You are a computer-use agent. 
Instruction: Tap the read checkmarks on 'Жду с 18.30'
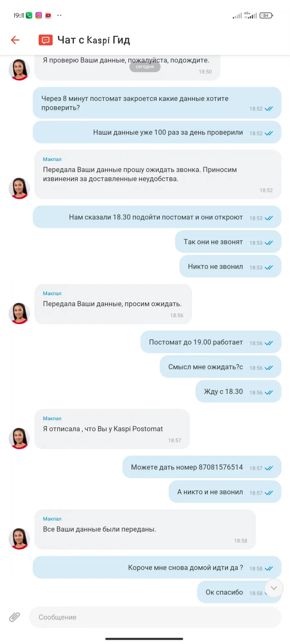click(269, 393)
